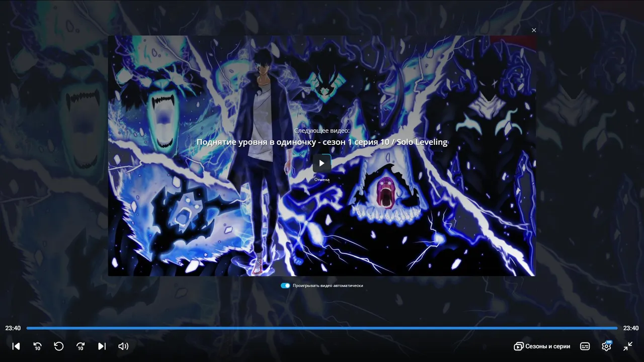The image size is (644, 362).
Task: Play the next video now
Action: tap(322, 163)
